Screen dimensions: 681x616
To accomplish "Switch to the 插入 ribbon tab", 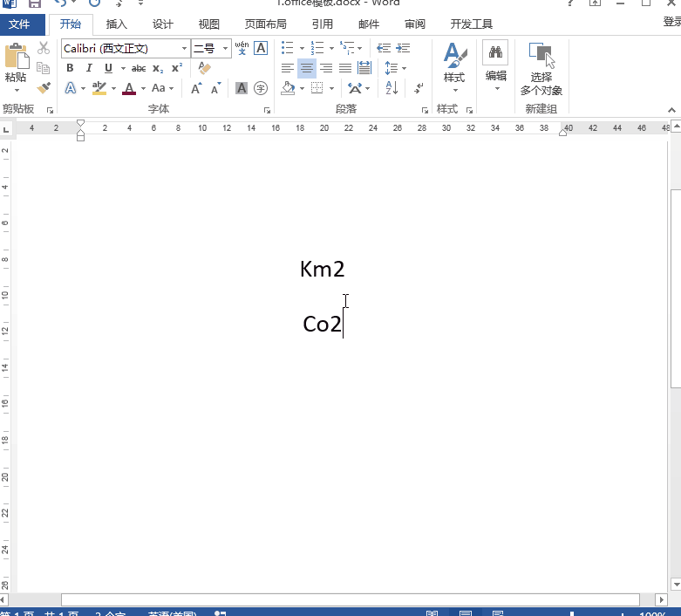I will [116, 24].
